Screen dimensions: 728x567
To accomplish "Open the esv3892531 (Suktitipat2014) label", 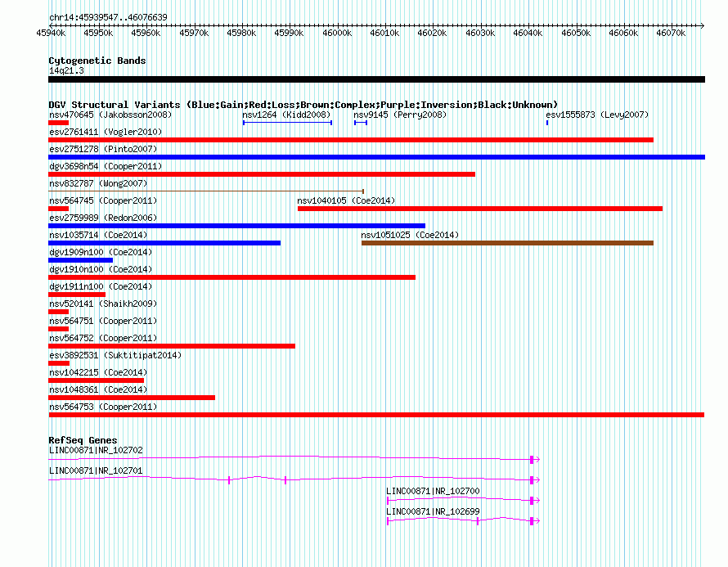I will (115, 355).
